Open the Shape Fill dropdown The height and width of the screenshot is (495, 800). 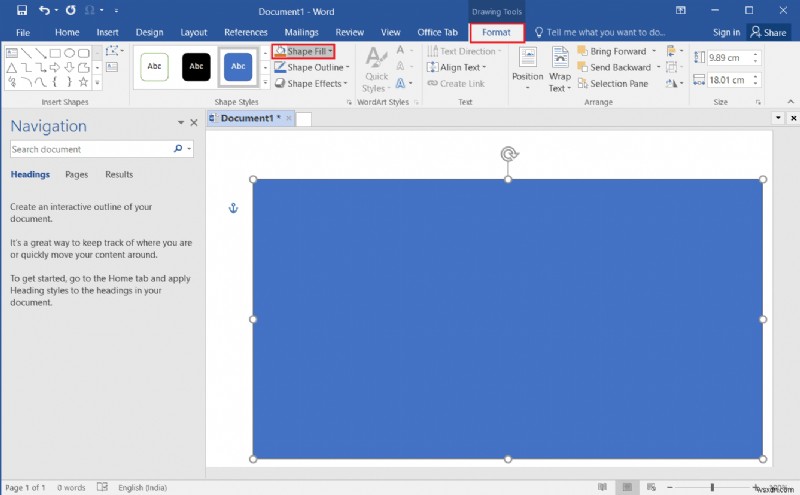pyautogui.click(x=303, y=51)
